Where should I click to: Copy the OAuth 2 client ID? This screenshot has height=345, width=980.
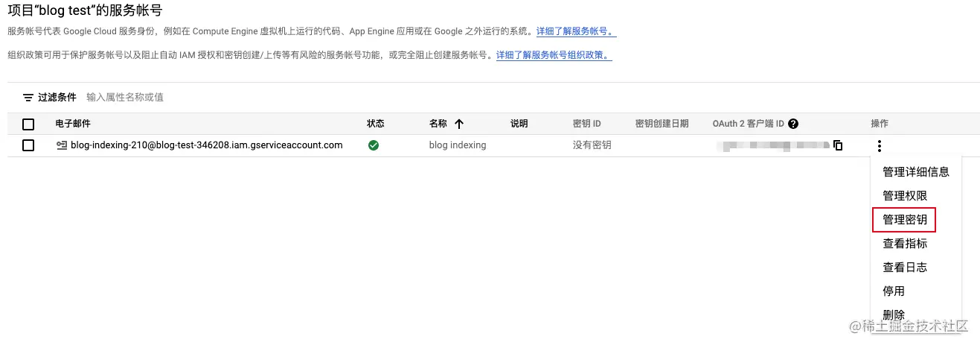click(x=838, y=145)
